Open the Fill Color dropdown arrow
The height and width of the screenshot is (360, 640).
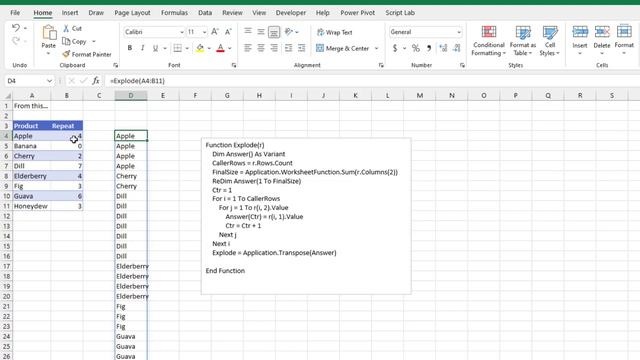point(209,48)
